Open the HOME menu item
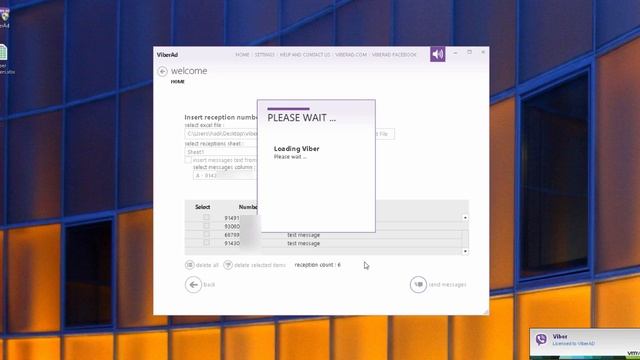The height and width of the screenshot is (360, 640). (x=242, y=54)
